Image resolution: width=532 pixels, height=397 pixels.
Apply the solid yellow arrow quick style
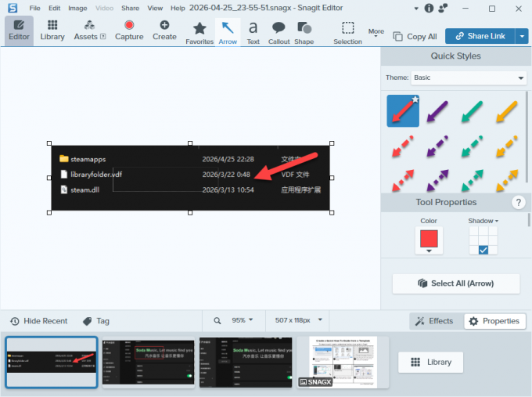tap(506, 111)
